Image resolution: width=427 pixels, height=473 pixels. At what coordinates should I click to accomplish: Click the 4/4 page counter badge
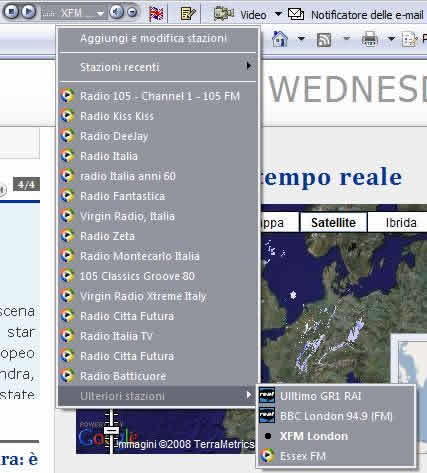pos(26,184)
